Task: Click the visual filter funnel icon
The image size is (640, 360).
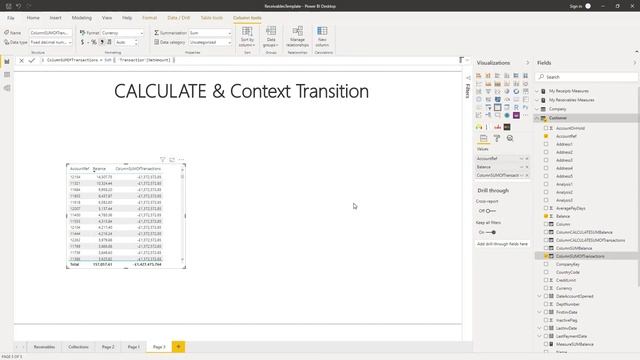Action: [x=162, y=160]
